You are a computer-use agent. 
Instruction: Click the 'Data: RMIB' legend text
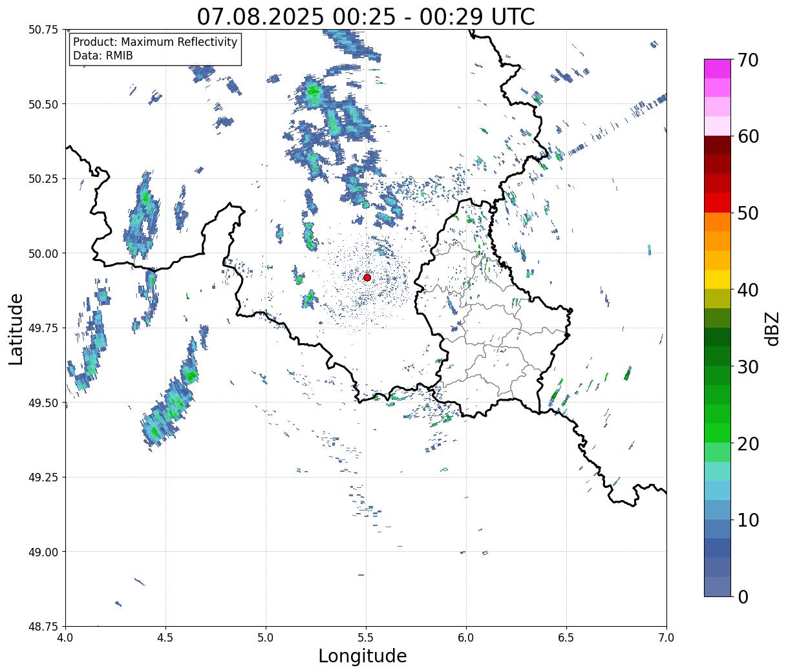coord(103,56)
